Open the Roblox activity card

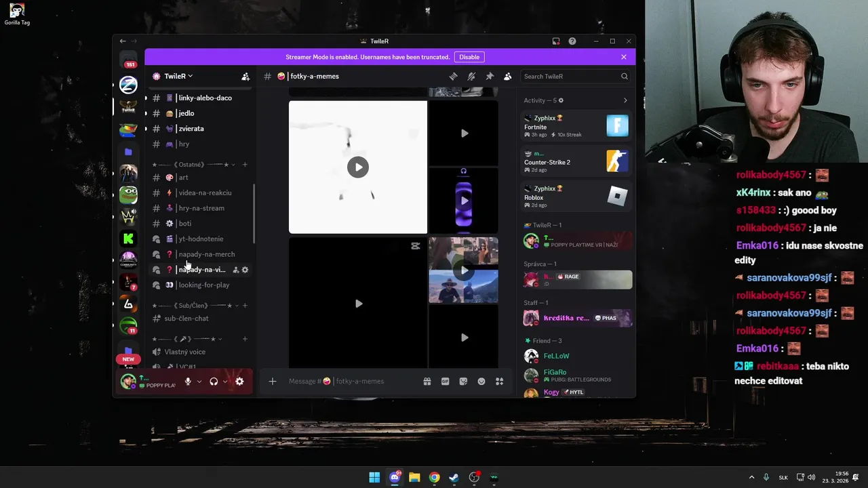pyautogui.click(x=576, y=197)
